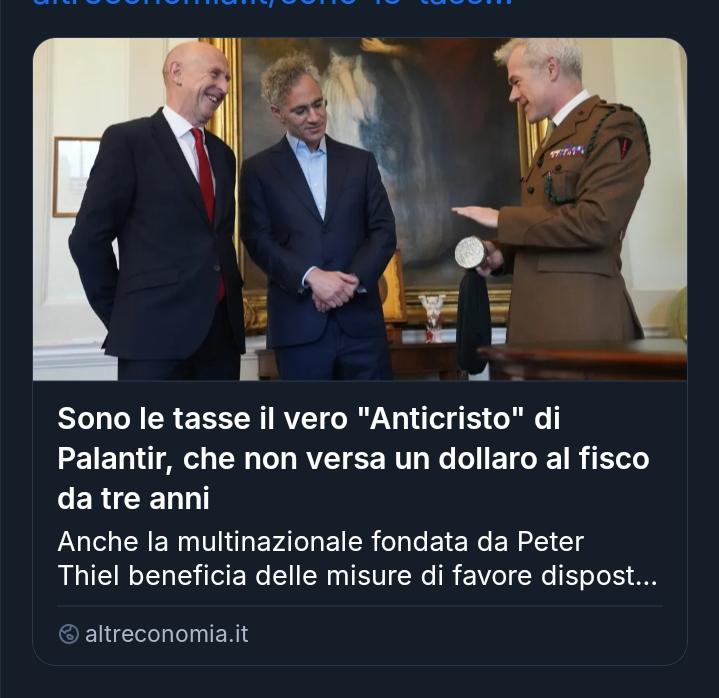This screenshot has height=698, width=719.
Task: Select the word "Anticristo" in the headline
Action: (x=440, y=418)
